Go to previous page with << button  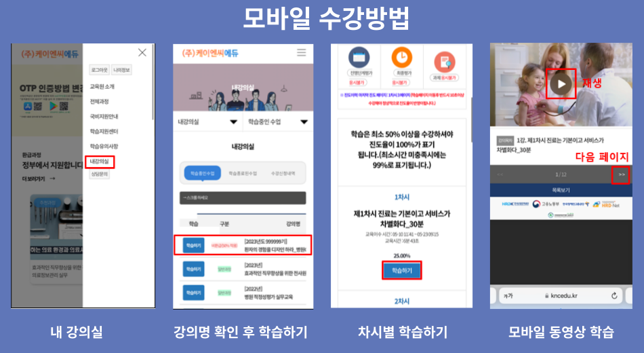tap(500, 175)
